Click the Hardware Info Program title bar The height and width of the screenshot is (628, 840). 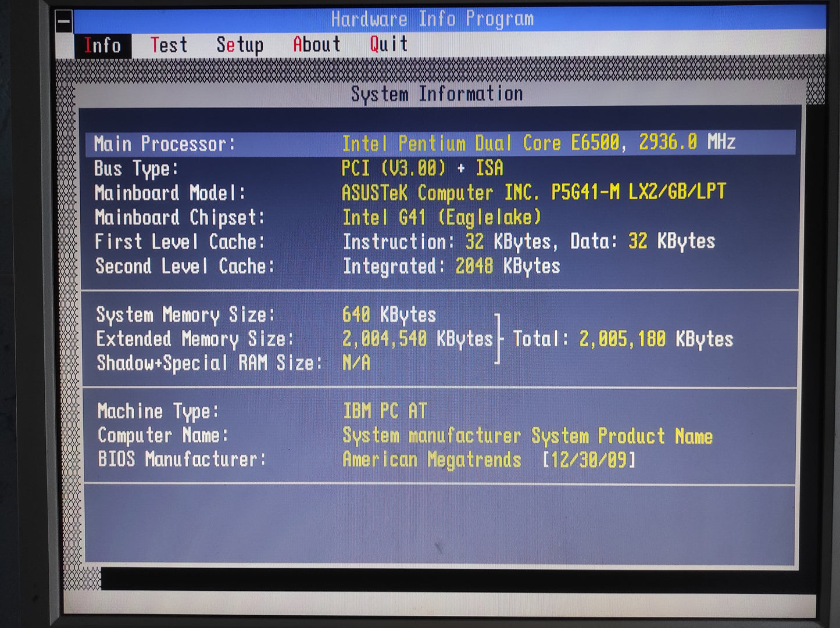(432, 19)
